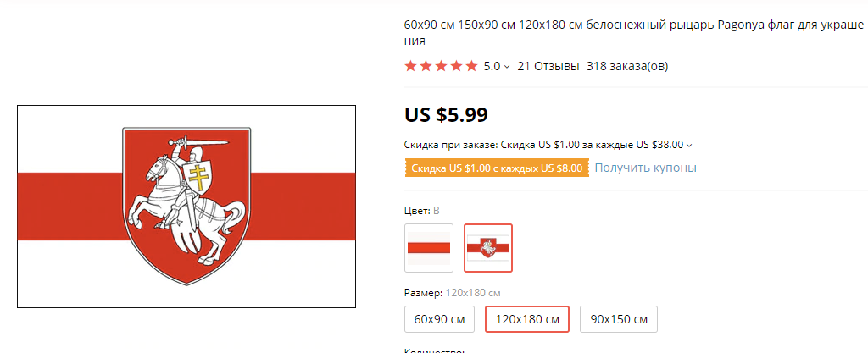Screen dimensions: 868x353
Task: Open the 21 Отзывы reviews link
Action: coord(548,66)
